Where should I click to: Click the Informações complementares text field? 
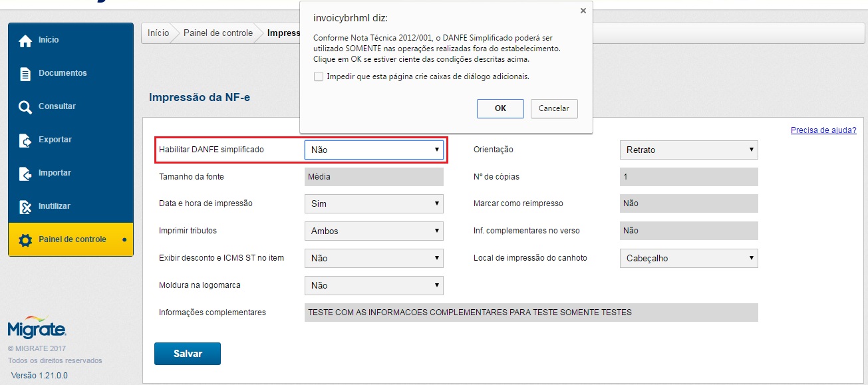[x=531, y=313]
